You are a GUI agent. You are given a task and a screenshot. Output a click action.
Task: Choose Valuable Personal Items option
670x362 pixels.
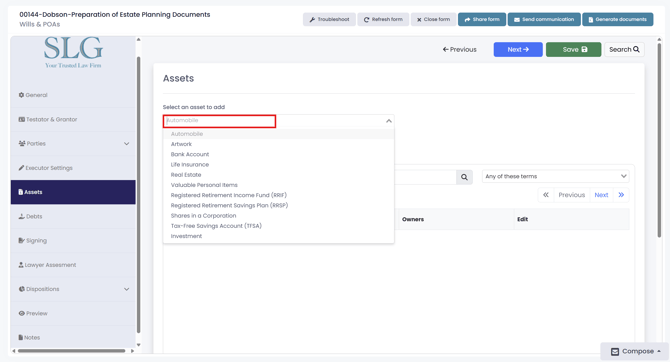coord(279,185)
